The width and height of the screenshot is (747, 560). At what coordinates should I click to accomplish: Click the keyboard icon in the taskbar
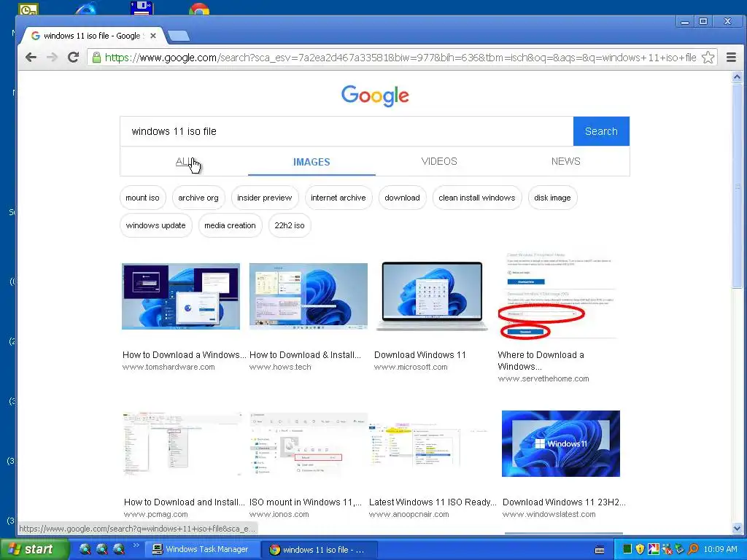(600, 550)
